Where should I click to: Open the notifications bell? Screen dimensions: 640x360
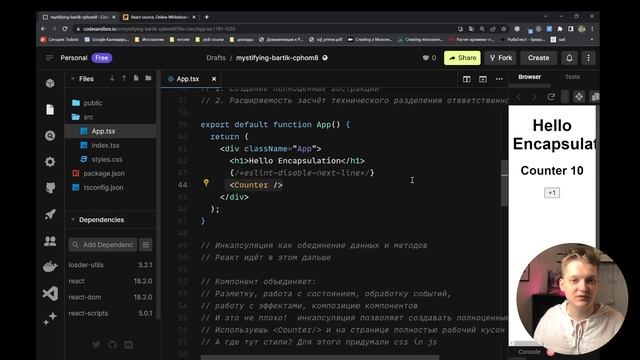(569, 58)
